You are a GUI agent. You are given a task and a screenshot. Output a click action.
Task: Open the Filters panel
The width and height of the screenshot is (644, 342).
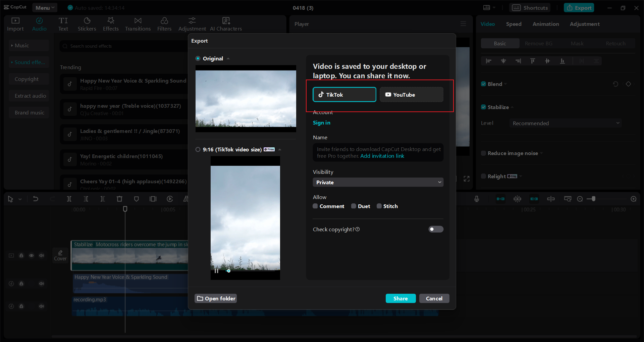[164, 24]
